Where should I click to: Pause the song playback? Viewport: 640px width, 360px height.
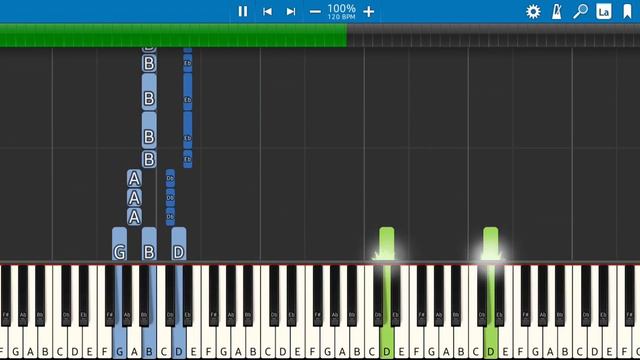243,11
